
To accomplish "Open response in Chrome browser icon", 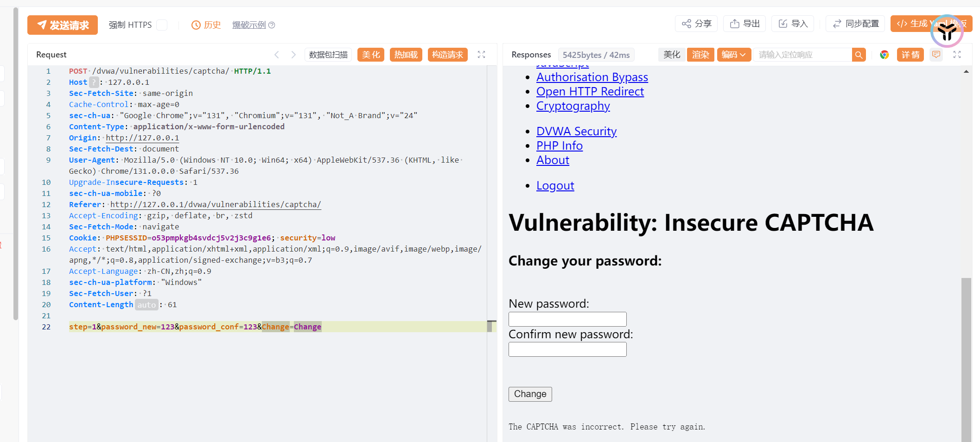I will click(x=885, y=55).
